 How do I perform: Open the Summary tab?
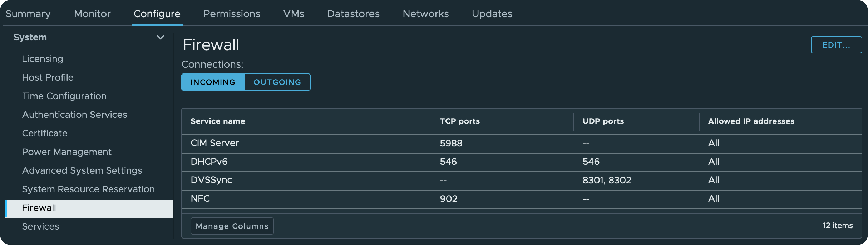(x=28, y=14)
